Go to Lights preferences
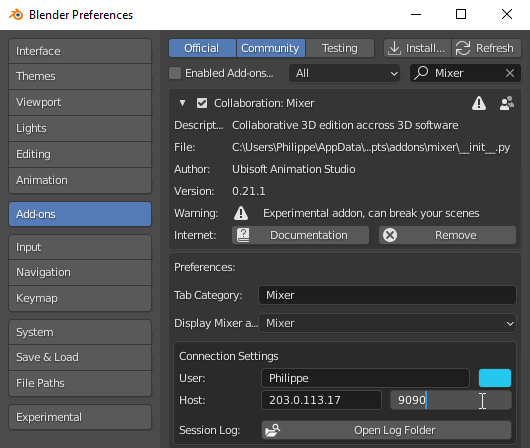Screen dimensions: 530x448 pos(80,128)
